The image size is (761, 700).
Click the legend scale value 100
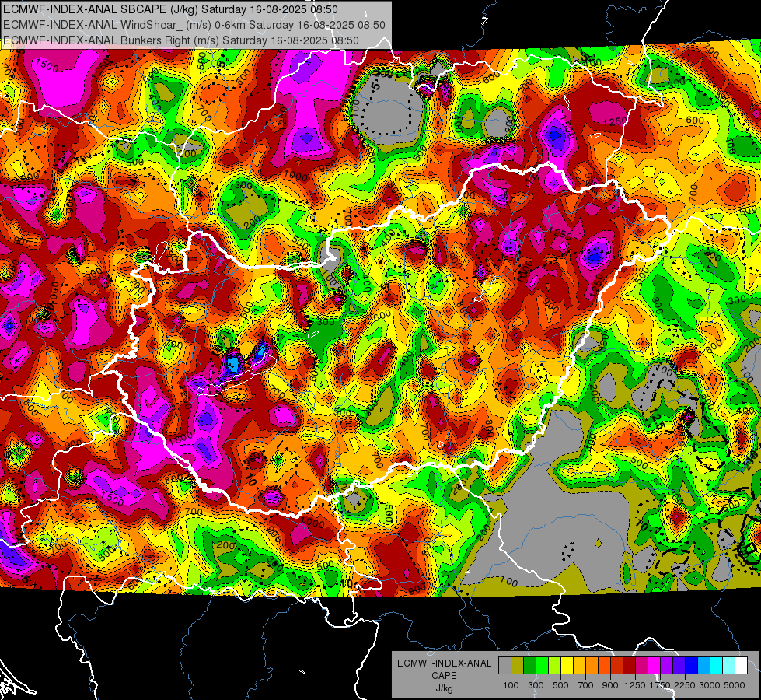pos(511,685)
